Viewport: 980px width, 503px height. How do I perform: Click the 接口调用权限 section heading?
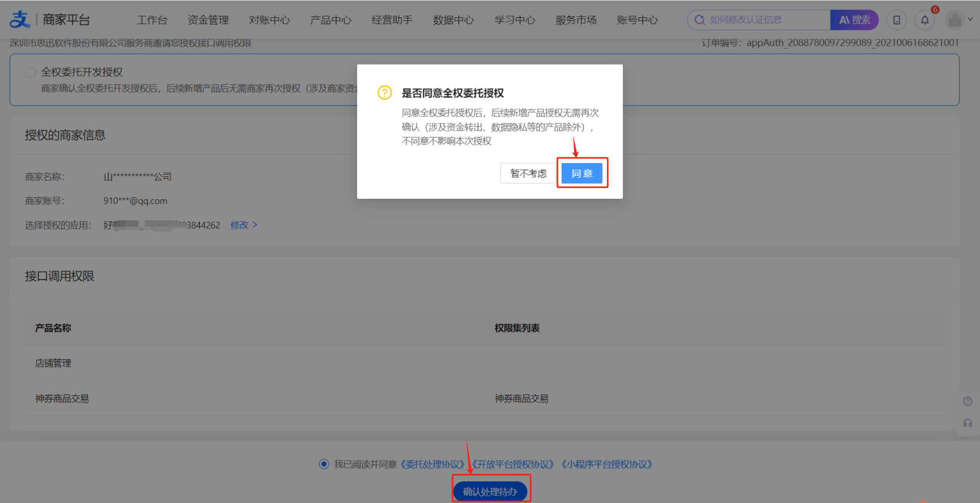(60, 276)
